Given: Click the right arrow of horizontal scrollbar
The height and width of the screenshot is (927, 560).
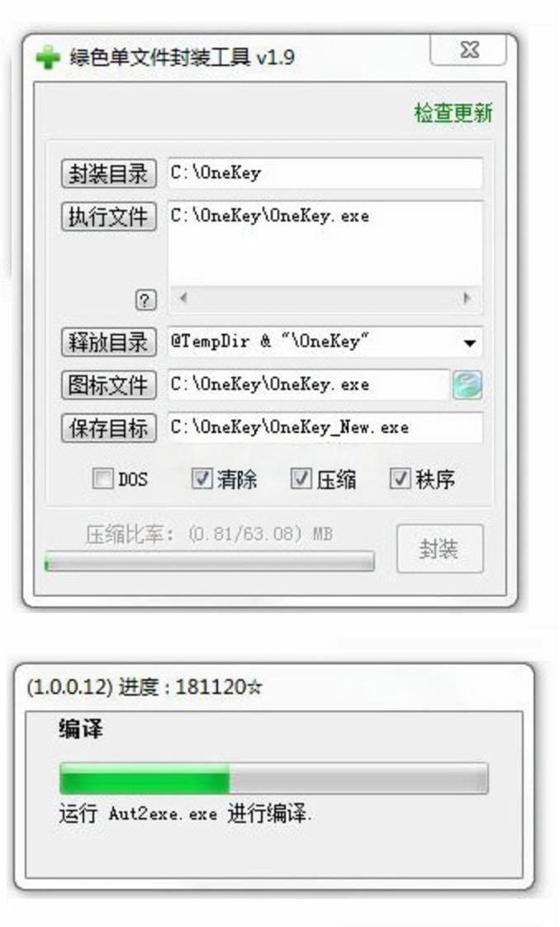Looking at the screenshot, I should click(x=467, y=297).
